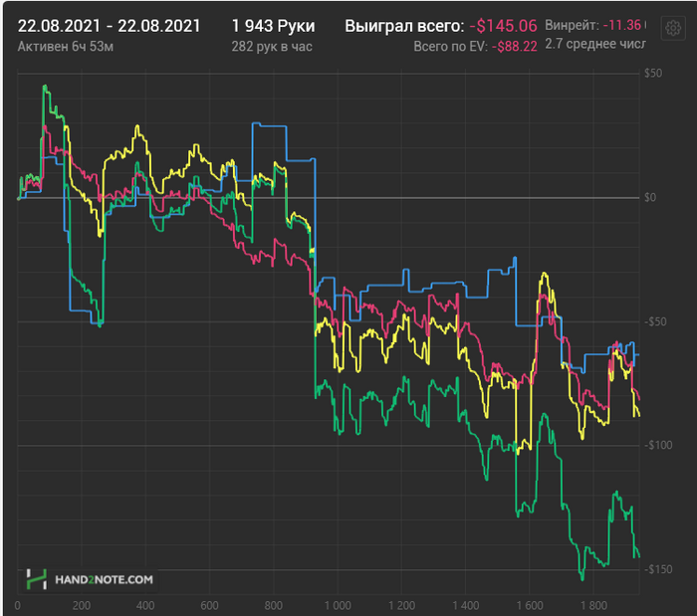This screenshot has height=616, width=697.
Task: Open graph settings gear icon
Action: coord(673,28)
